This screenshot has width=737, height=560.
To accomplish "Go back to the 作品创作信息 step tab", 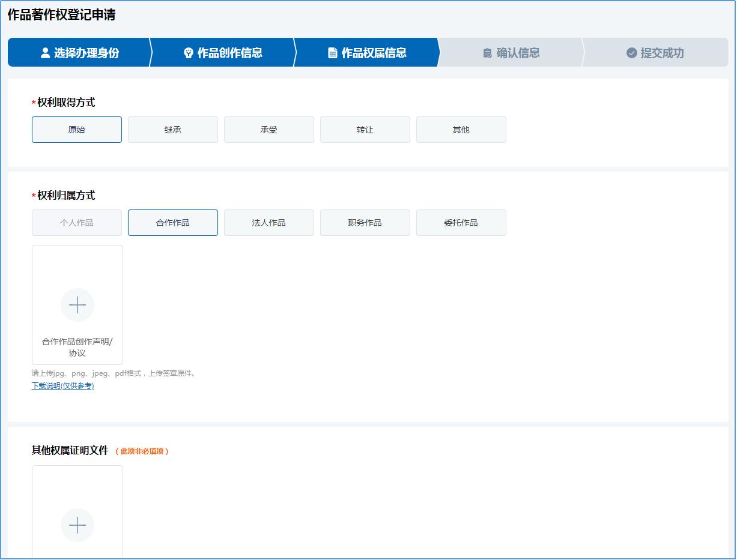I will point(225,53).
